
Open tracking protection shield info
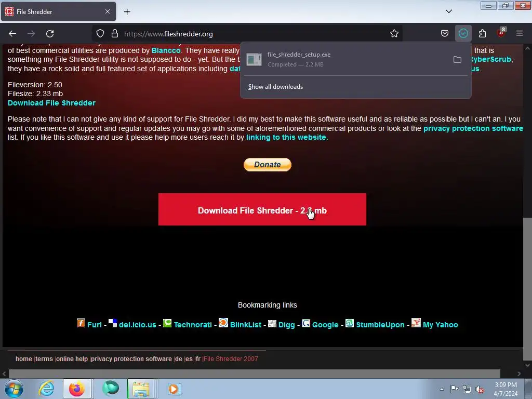100,33
